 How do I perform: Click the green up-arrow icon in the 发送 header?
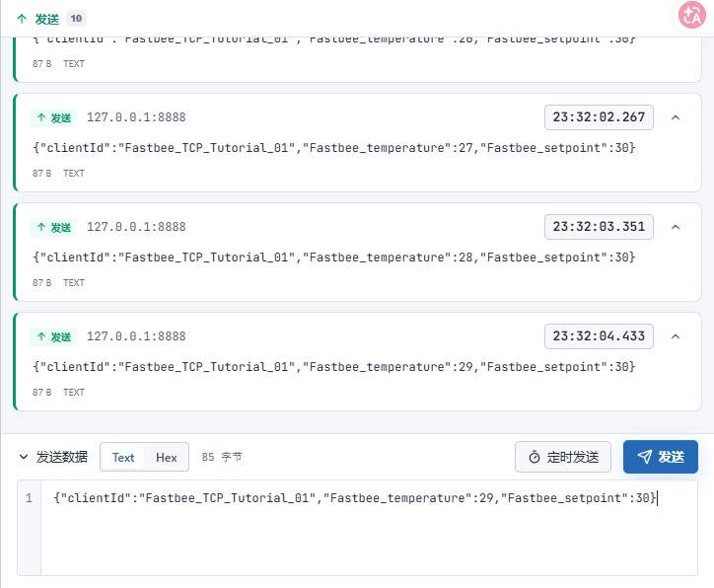22,19
